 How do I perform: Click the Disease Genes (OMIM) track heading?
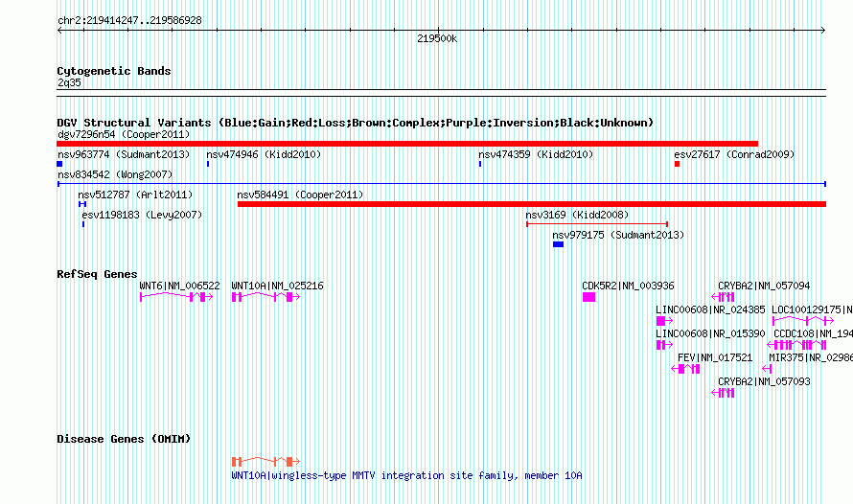[x=124, y=439]
